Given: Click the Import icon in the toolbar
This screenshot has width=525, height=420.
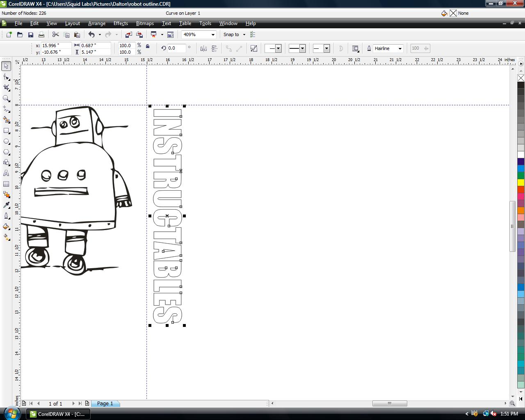Looking at the screenshot, I should pyautogui.click(x=129, y=35).
